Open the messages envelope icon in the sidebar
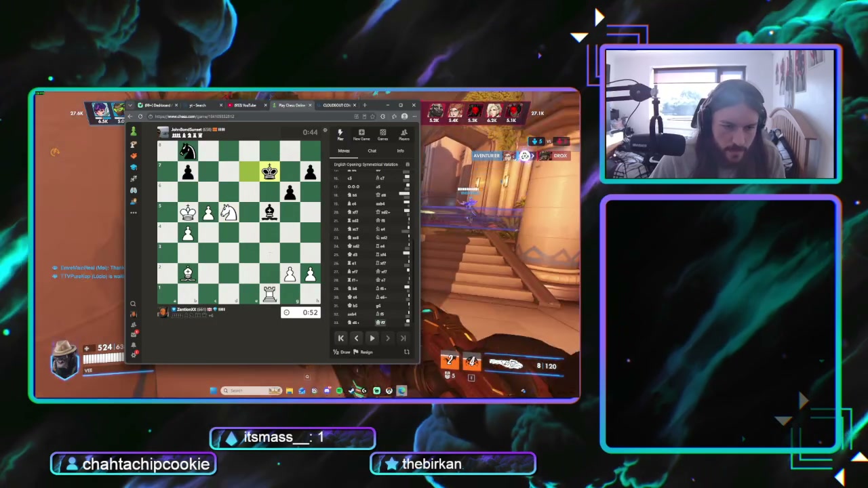This screenshot has width=868, height=488. [x=134, y=335]
